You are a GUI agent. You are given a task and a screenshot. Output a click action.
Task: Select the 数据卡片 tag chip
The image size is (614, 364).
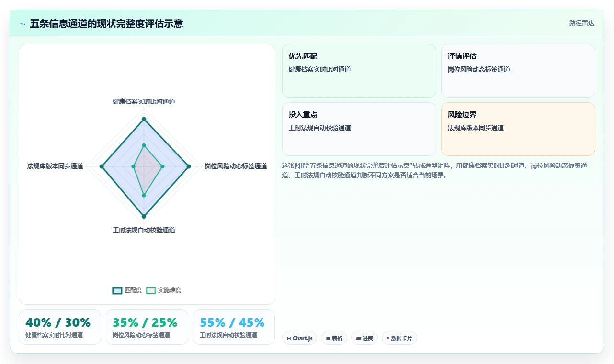(x=399, y=338)
